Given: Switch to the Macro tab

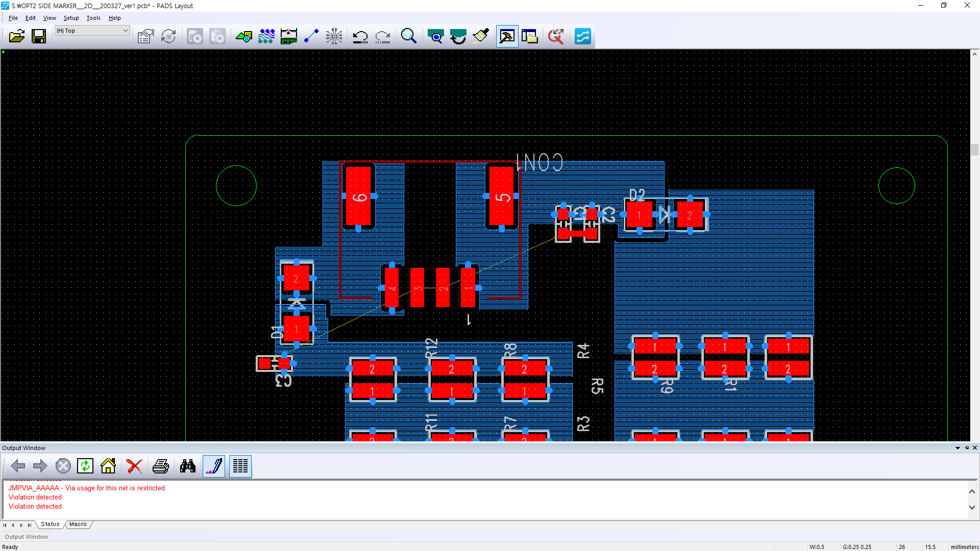Looking at the screenshot, I should (x=78, y=524).
